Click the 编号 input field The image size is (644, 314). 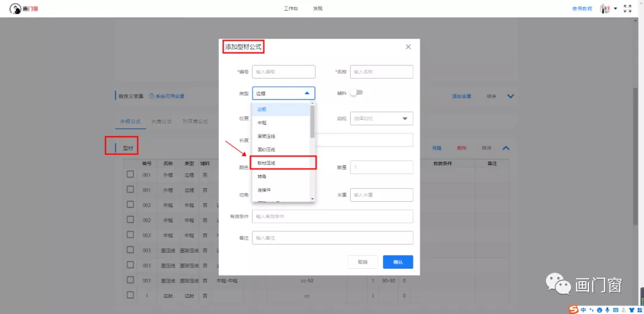pos(283,72)
